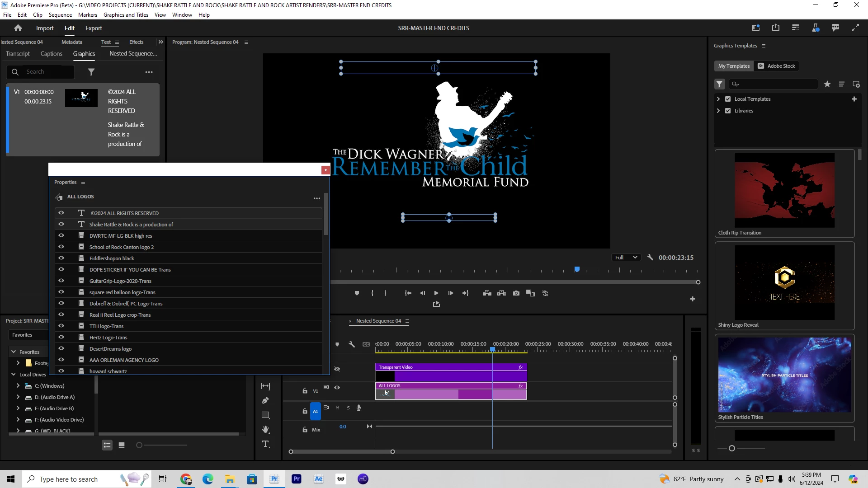This screenshot has width=868, height=488.
Task: Uncheck the Local Templates checkbox
Action: click(x=728, y=99)
